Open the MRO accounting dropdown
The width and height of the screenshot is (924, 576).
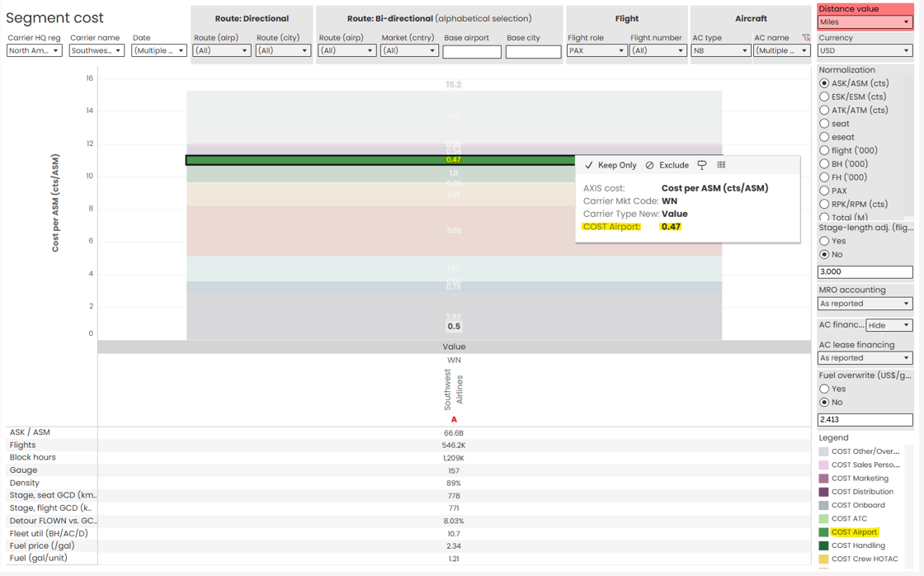(865, 304)
